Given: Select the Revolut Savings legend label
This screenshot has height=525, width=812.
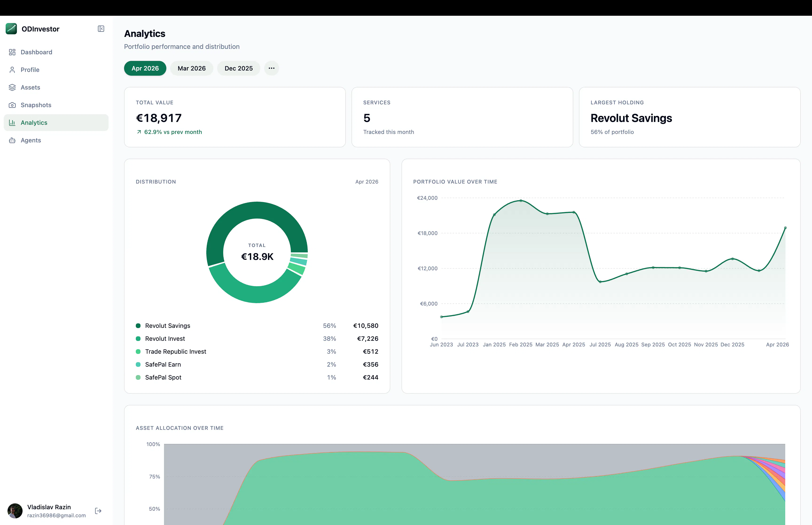Looking at the screenshot, I should pos(168,325).
